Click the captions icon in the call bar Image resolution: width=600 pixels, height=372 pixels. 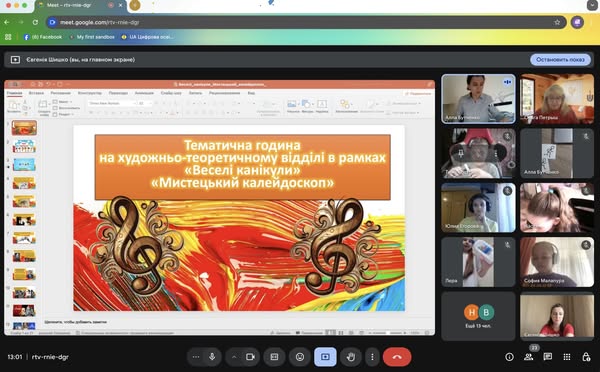coord(274,357)
